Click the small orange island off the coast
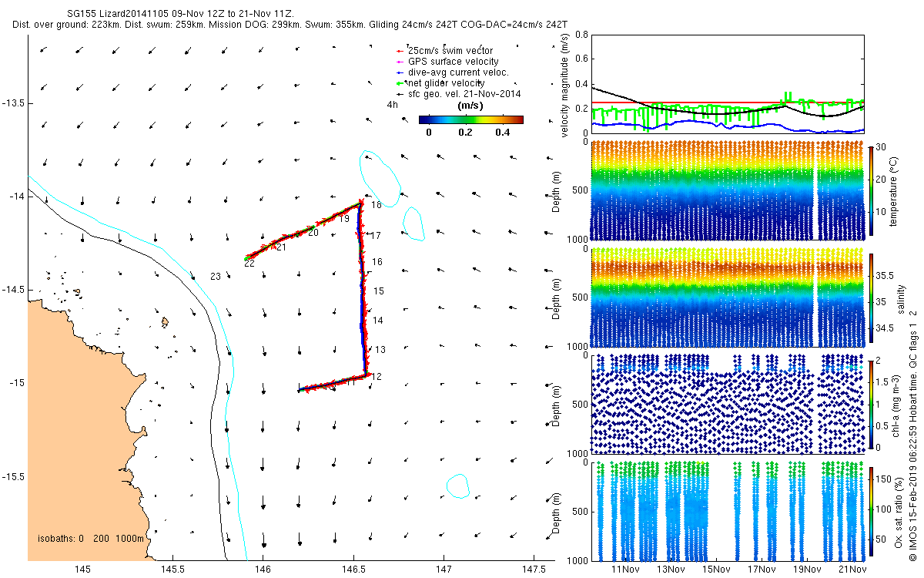 point(164,322)
